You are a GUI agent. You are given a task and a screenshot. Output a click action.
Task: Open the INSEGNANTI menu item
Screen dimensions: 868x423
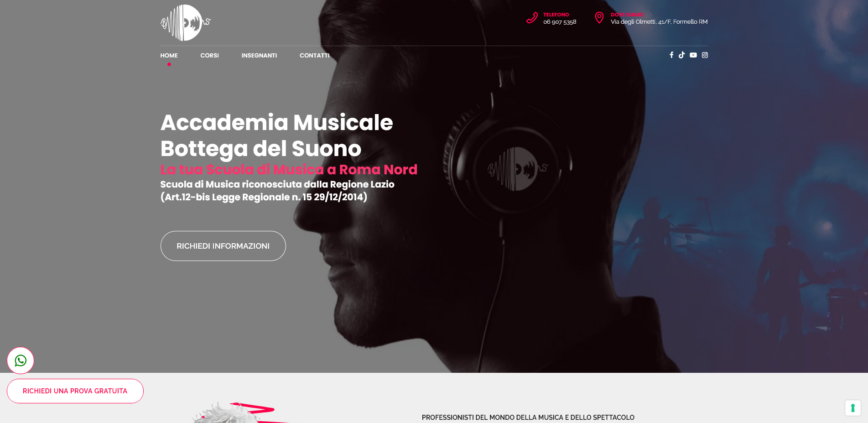[x=259, y=55]
